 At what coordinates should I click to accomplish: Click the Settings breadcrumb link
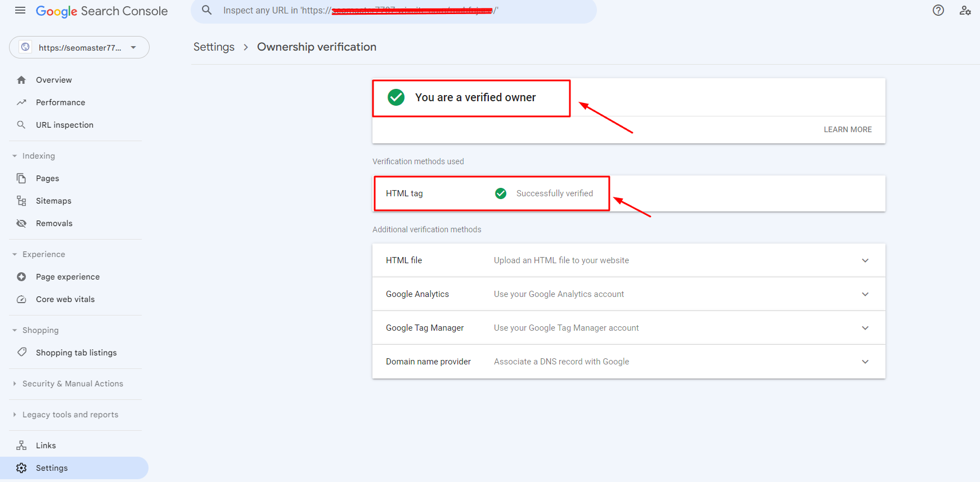[x=214, y=47]
